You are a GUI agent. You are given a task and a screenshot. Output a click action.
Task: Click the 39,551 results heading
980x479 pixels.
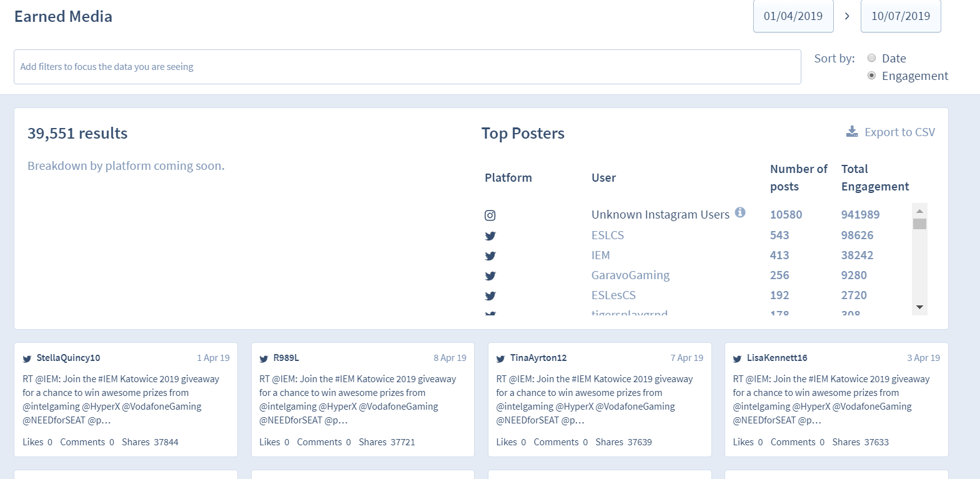[x=77, y=133]
